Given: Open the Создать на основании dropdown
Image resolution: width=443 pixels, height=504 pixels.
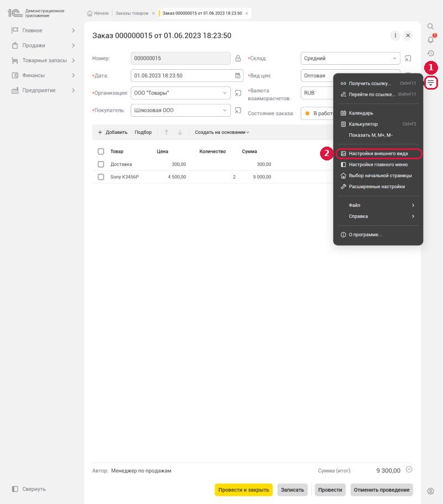Looking at the screenshot, I should tap(222, 132).
